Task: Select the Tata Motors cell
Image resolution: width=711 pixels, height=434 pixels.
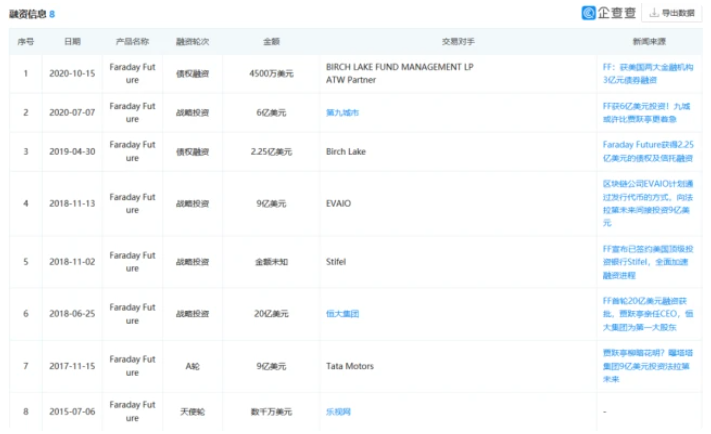Action: [350, 367]
